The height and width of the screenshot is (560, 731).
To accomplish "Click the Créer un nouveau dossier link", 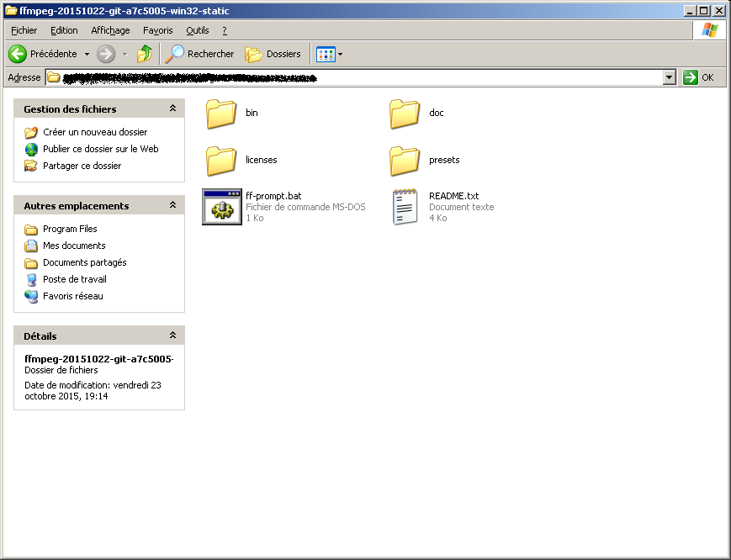I will coord(95,132).
